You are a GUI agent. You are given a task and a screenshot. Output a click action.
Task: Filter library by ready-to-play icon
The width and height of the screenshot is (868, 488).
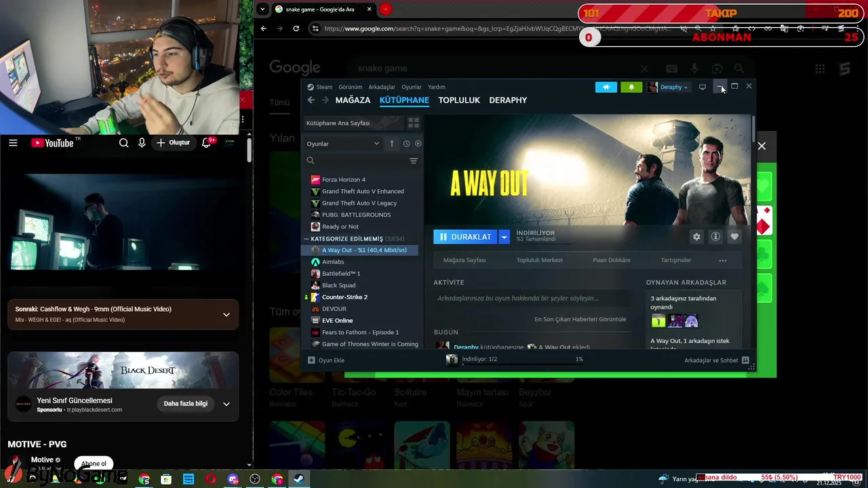(418, 144)
